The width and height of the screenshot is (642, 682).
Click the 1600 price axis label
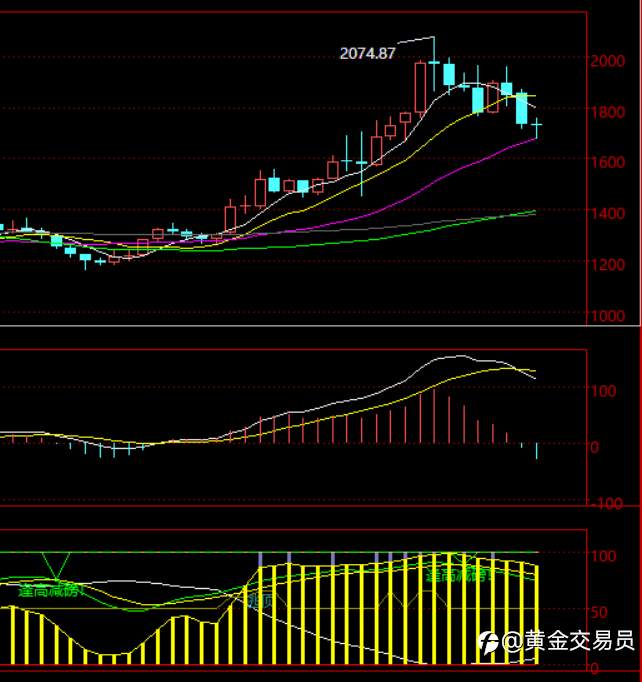(x=607, y=163)
